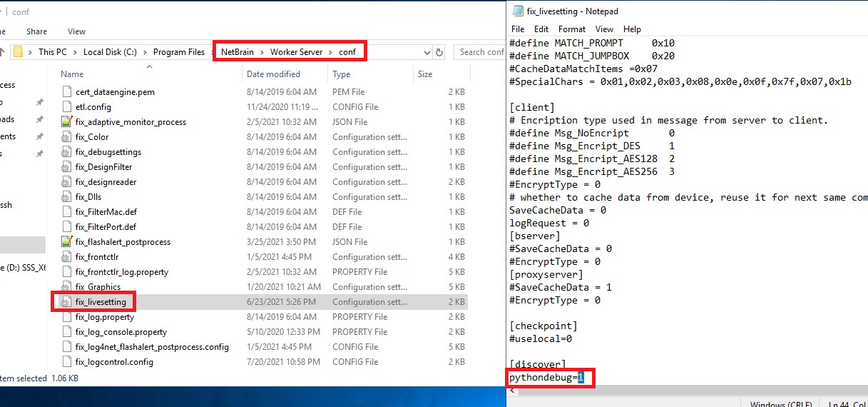Click the fix_frontctlr gear file icon
Image resolution: width=868 pixels, height=407 pixels.
66,257
